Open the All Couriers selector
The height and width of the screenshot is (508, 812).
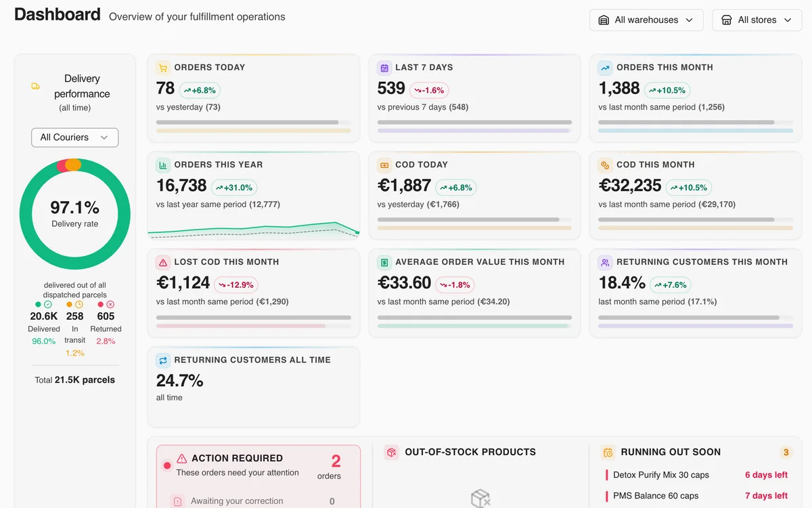click(74, 137)
